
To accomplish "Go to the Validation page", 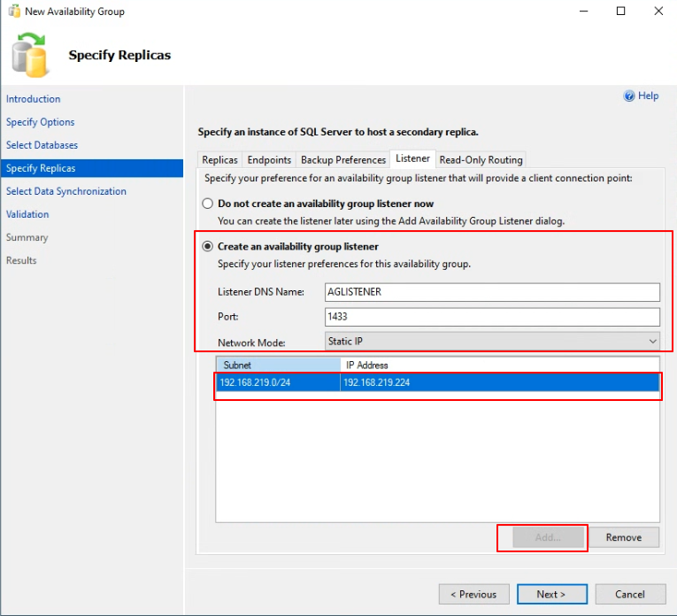I will point(27,214).
